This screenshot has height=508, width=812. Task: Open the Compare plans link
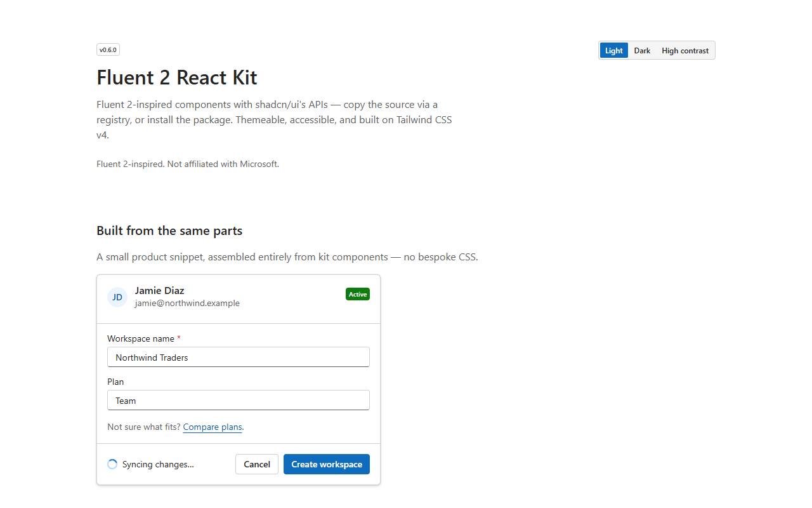click(x=213, y=427)
